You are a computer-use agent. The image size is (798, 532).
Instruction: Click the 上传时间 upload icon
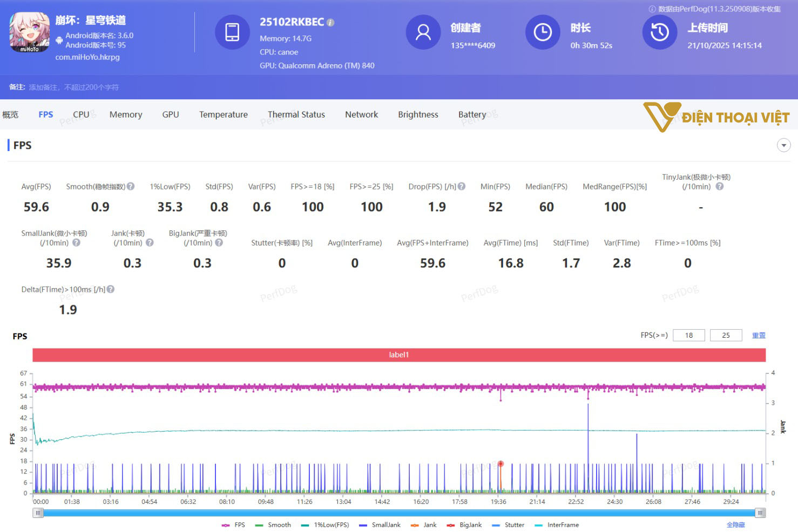659,32
